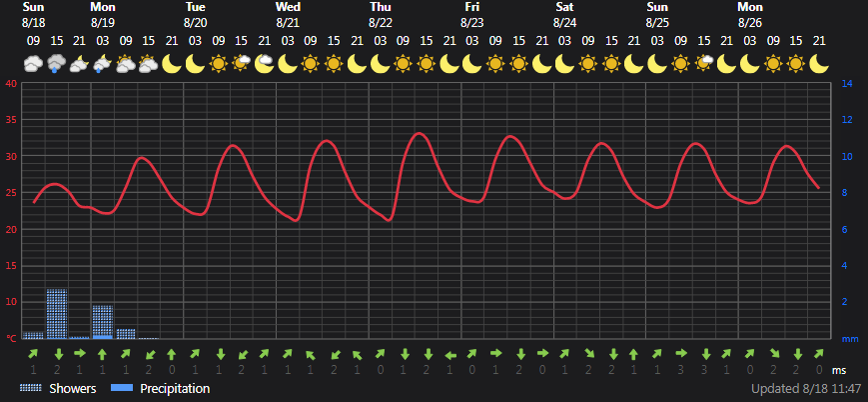
Task: Click the partly cloudy icon for Mon 8/19 09:00
Action: (126, 64)
